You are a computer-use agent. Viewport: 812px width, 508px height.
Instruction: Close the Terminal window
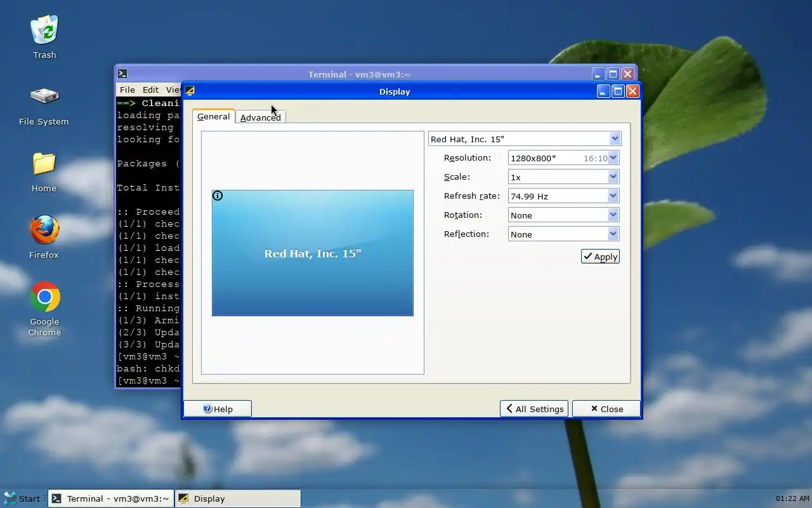(x=627, y=74)
